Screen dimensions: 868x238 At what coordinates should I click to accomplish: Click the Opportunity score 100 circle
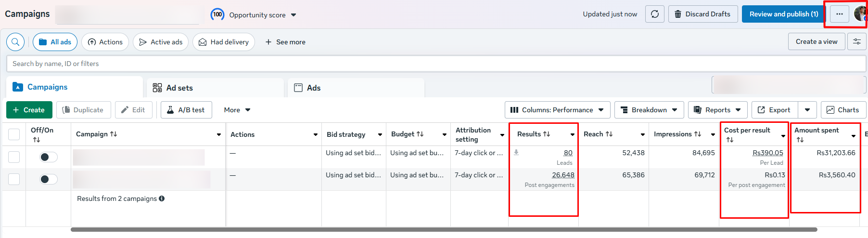[x=217, y=14]
